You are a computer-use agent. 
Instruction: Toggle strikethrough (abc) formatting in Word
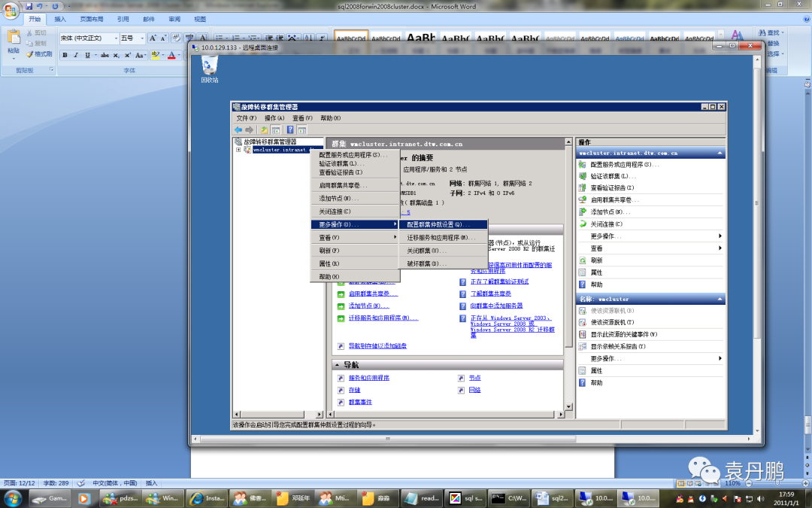point(105,55)
